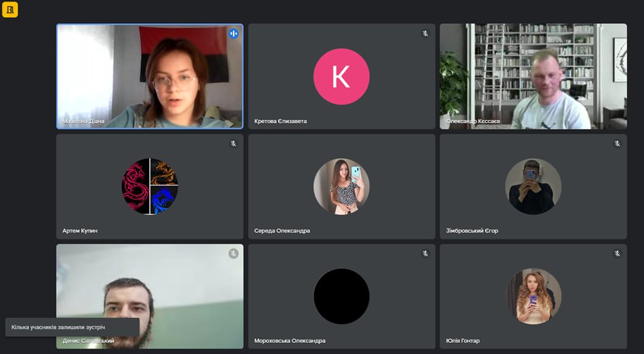The width and height of the screenshot is (644, 354).
Task: Select Мазепіна Діана's video tile
Action: click(x=150, y=76)
